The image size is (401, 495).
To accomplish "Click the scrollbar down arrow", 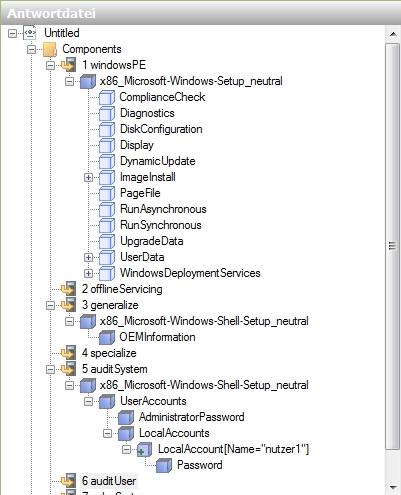I will [393, 487].
